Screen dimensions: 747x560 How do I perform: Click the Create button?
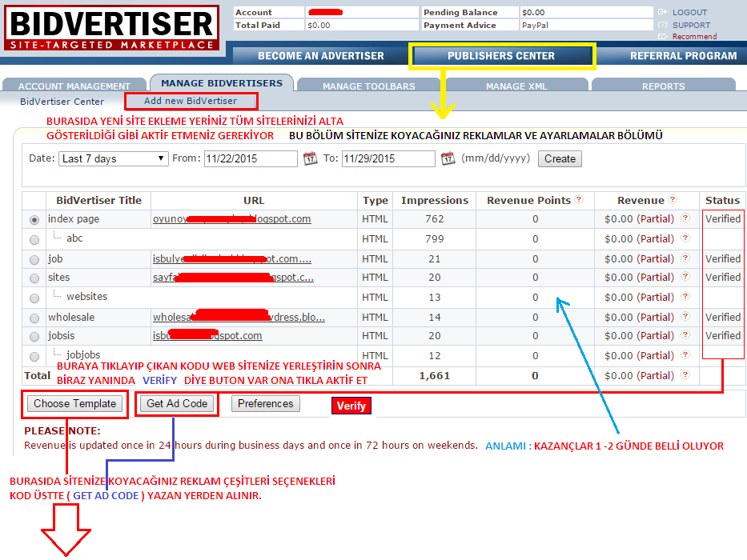point(560,158)
